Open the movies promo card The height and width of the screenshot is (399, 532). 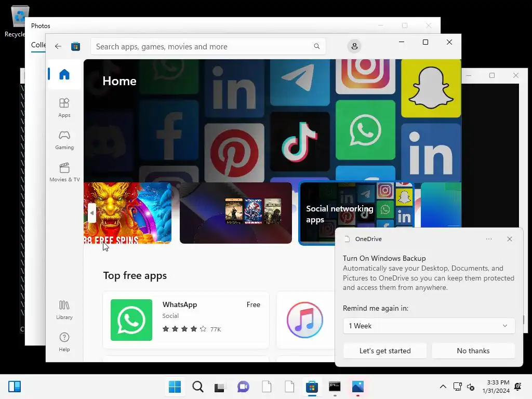(x=236, y=212)
